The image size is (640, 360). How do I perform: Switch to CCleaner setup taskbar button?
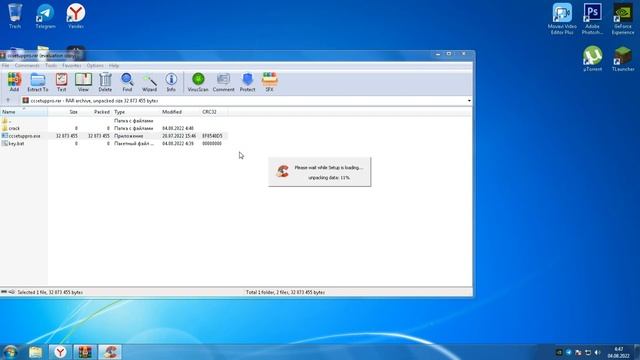pyautogui.click(x=110, y=352)
